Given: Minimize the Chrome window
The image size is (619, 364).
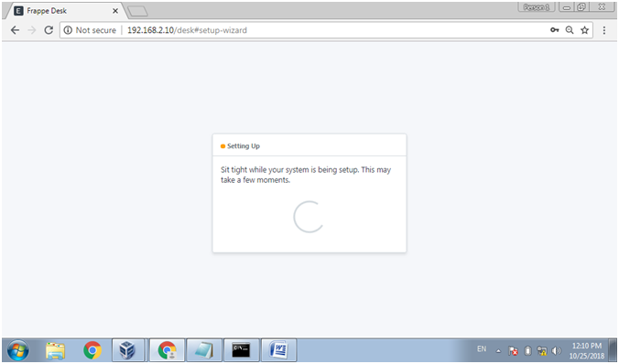Looking at the screenshot, I should (x=567, y=7).
